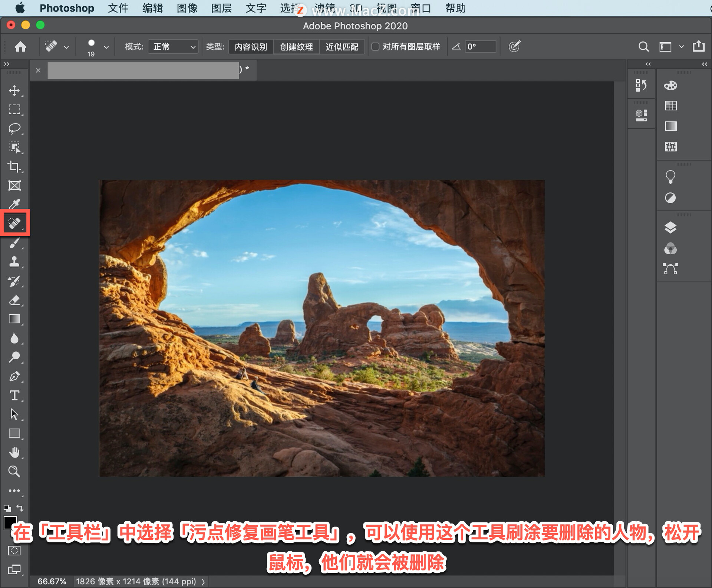Select the Crop tool
The image size is (712, 588).
(14, 166)
